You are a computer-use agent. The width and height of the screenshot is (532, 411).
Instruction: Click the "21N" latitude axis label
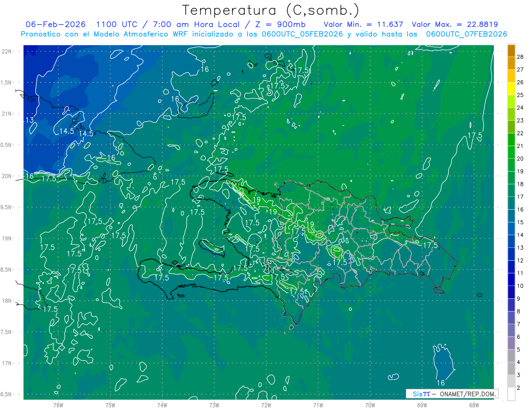pos(7,114)
